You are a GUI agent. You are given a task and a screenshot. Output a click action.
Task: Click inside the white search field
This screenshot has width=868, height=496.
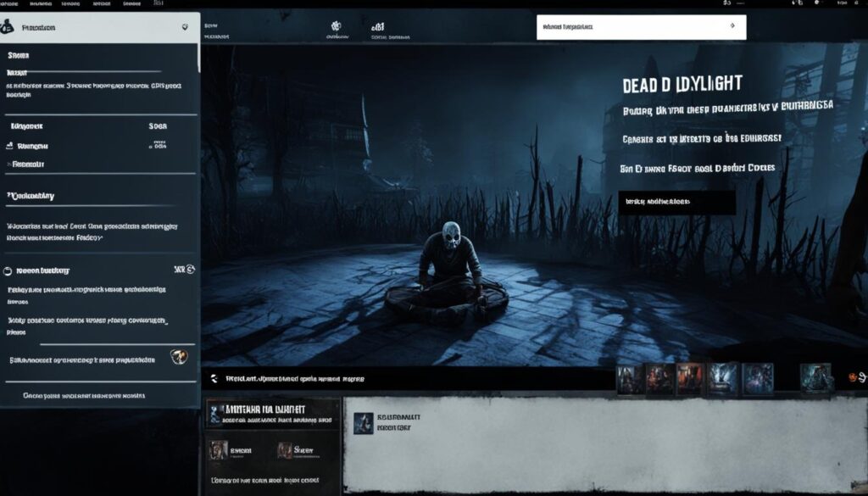[641, 27]
